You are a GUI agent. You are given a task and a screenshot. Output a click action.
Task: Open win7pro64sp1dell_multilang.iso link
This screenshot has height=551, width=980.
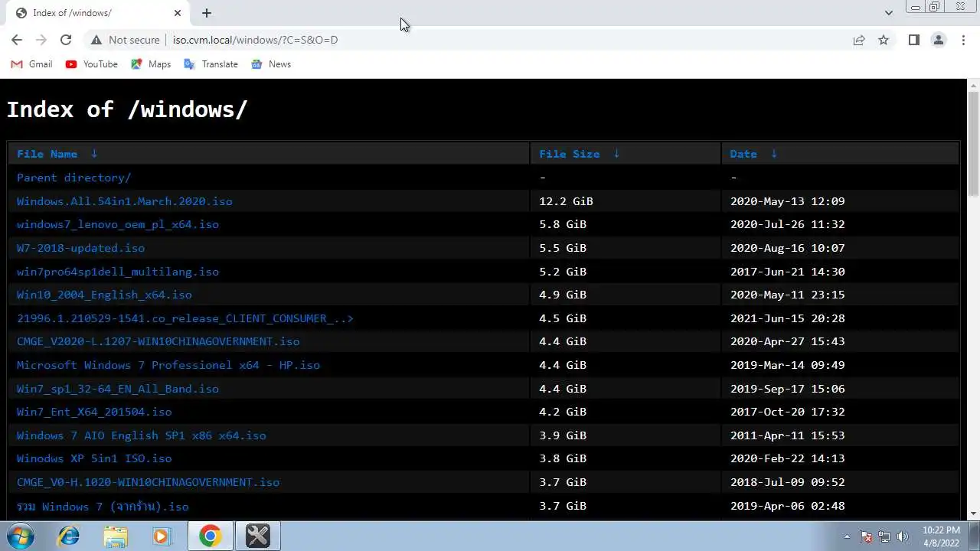point(118,272)
